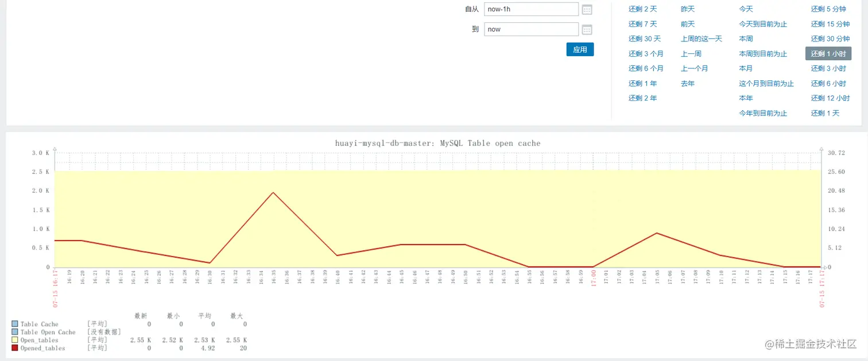Click the 2.53 K average for Open_tables
The width and height of the screenshot is (868, 361).
pos(204,340)
